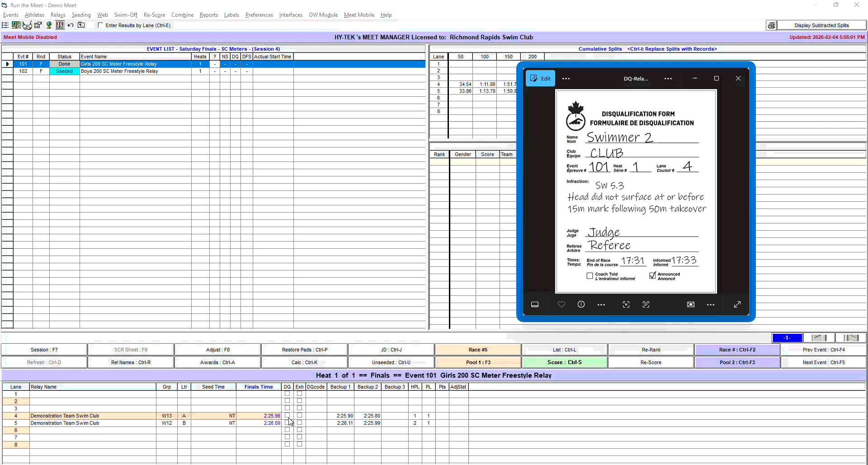Enable Enter Results by Lane checkbox
Screen dimensions: 868x465
coord(100,25)
